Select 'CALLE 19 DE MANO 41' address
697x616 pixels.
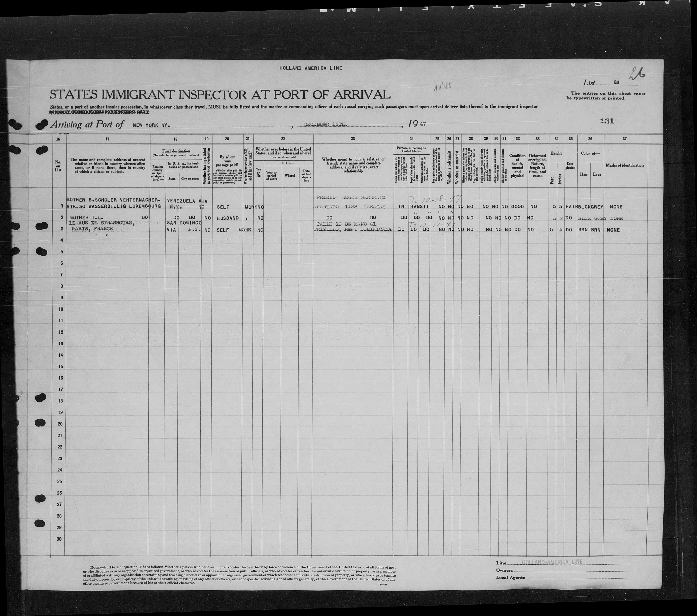point(346,224)
